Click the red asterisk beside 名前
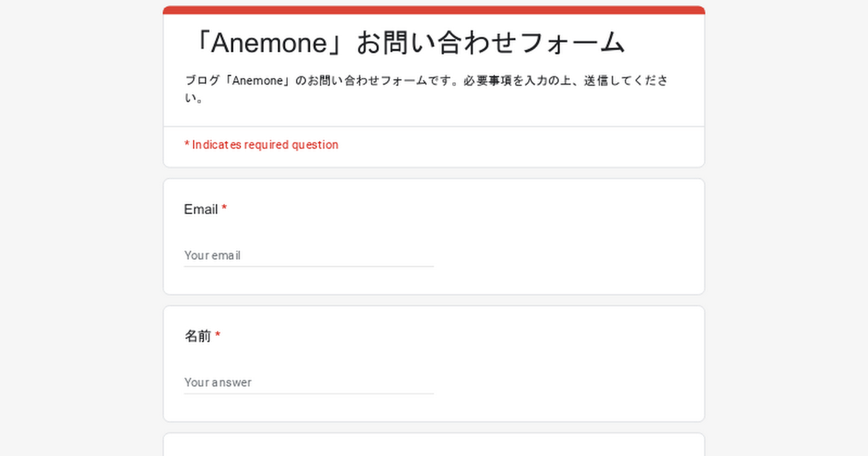Viewport: 868px width, 456px height. pos(218,336)
